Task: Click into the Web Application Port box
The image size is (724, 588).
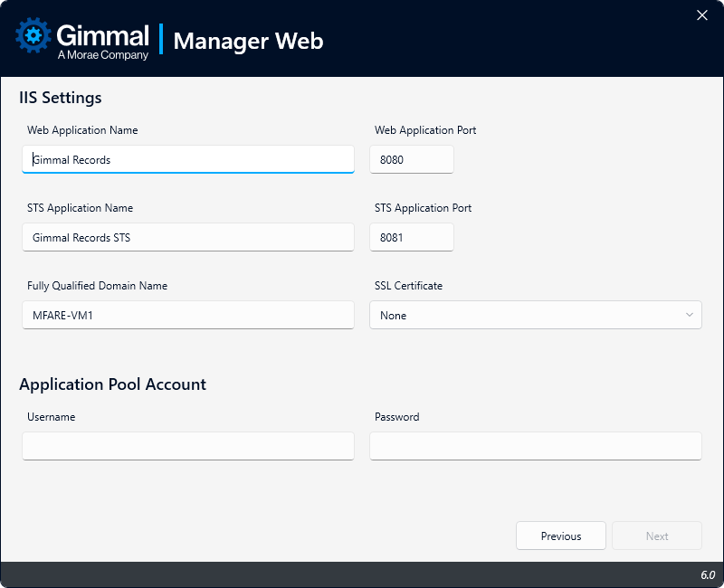Action: 412,159
